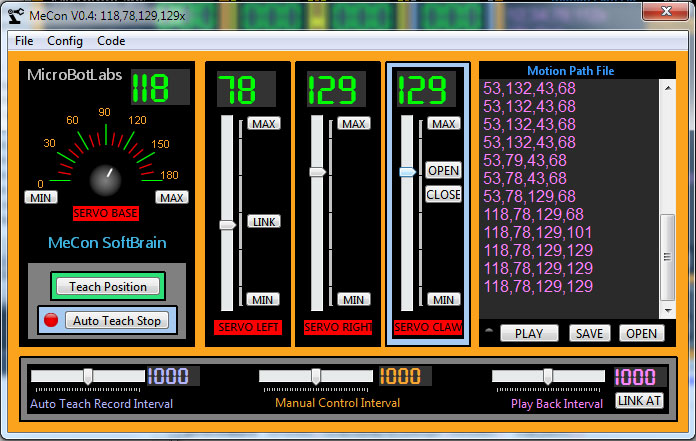Click the servo base rotary knob
This screenshot has height=441, width=696.
104,179
